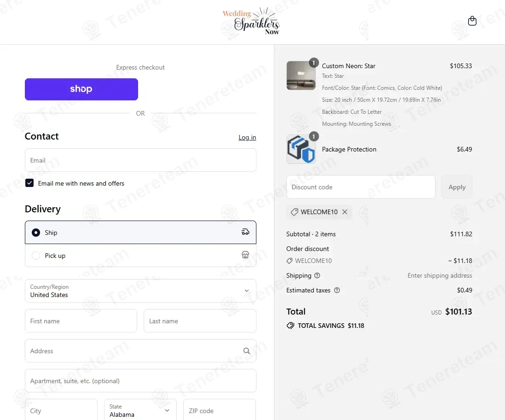Expand the State dropdown showing Alabama
Screen dimensions: 505x420
tap(140, 410)
